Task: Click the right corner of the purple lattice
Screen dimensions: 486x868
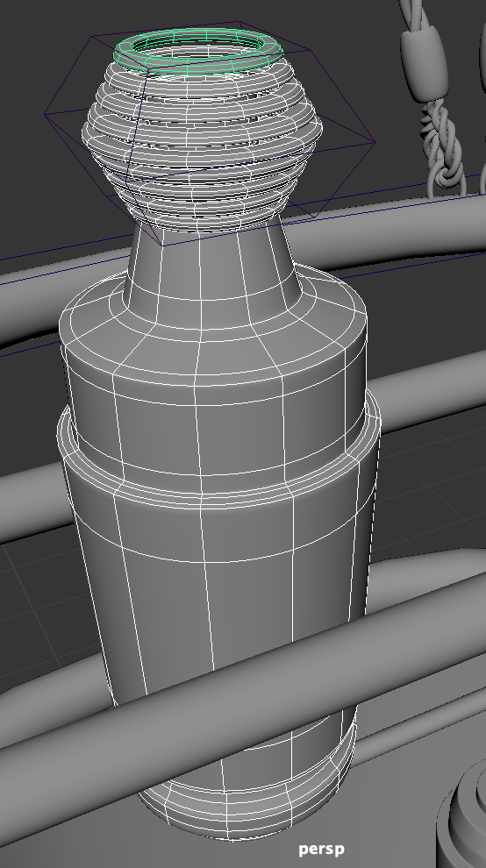Action: [x=375, y=142]
